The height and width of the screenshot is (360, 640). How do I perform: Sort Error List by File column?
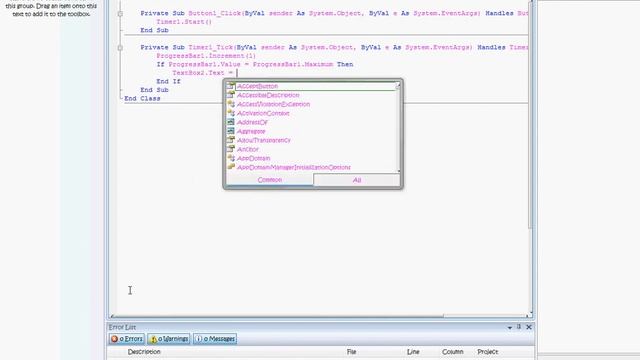click(x=351, y=351)
